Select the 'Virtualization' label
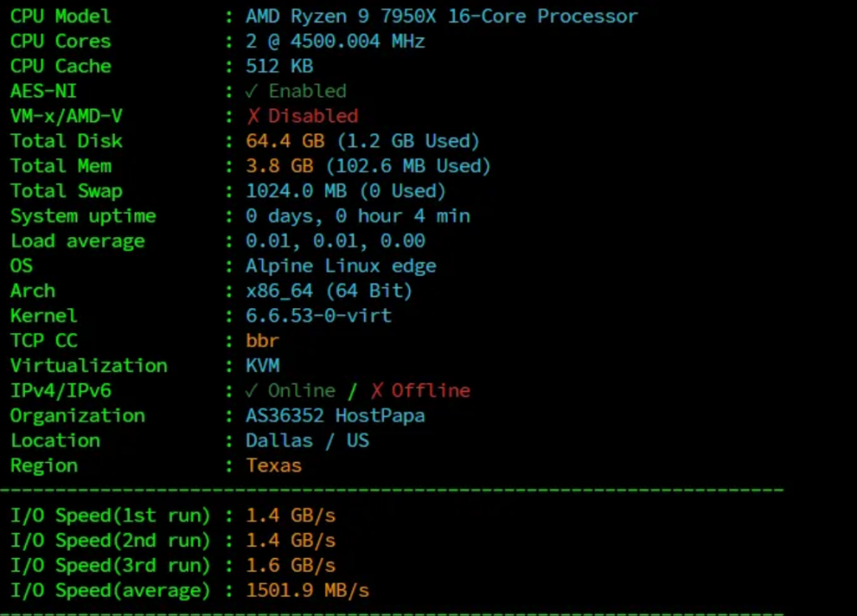 coord(89,366)
